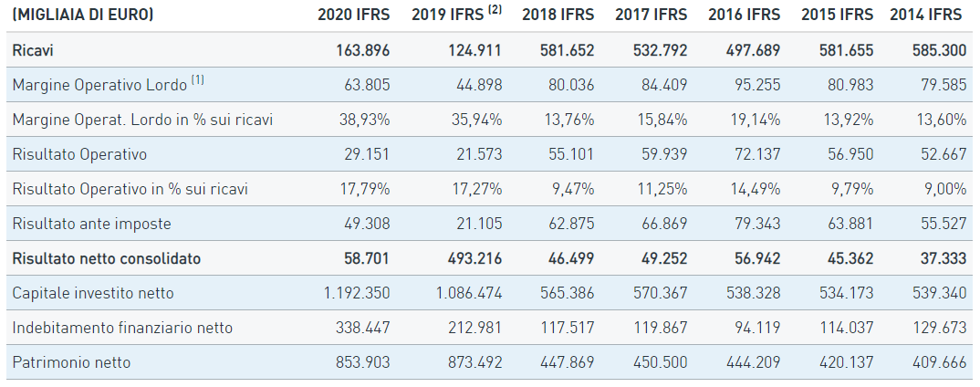Click the "Risultato ante imposte" row label
The height and width of the screenshot is (387, 980).
[91, 224]
